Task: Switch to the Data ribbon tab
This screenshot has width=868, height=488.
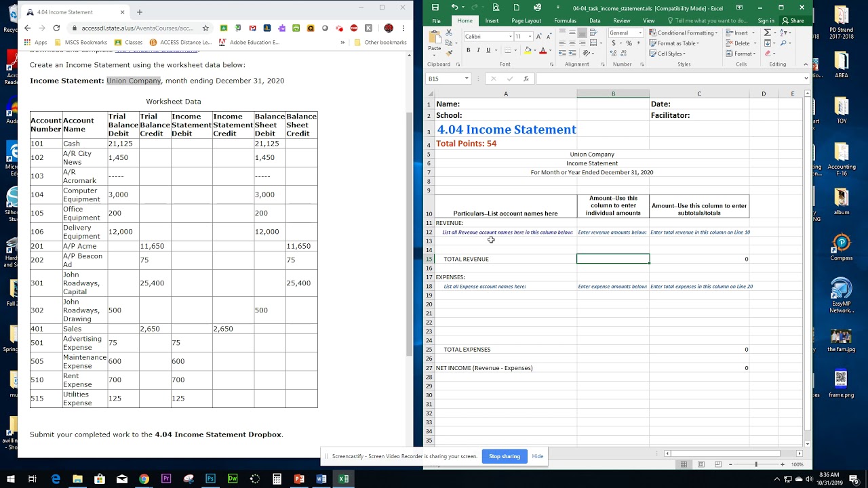Action: pyautogui.click(x=595, y=21)
